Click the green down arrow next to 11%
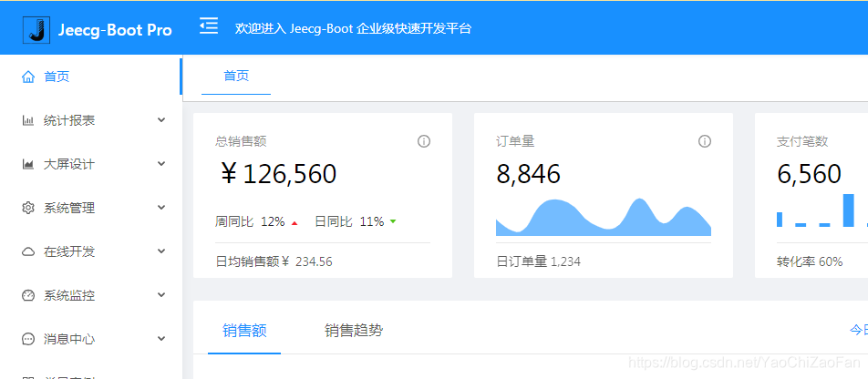 (393, 221)
